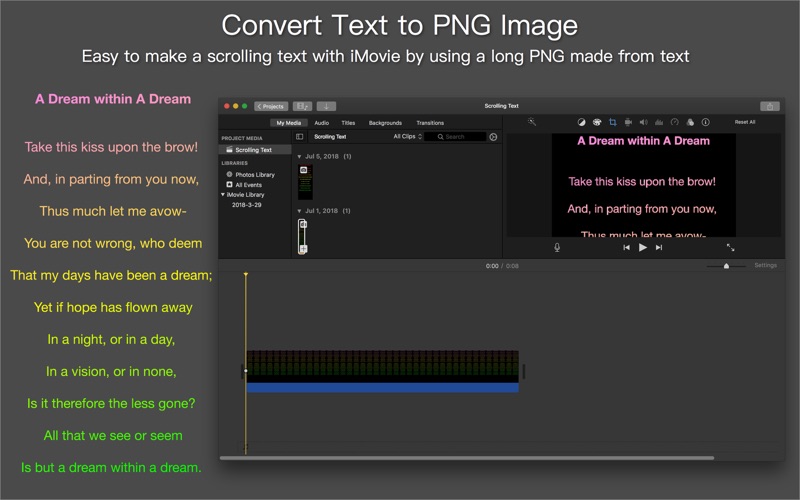Image resolution: width=800 pixels, height=500 pixels.
Task: Click the magic wand auto-enhance icon
Action: [x=532, y=121]
